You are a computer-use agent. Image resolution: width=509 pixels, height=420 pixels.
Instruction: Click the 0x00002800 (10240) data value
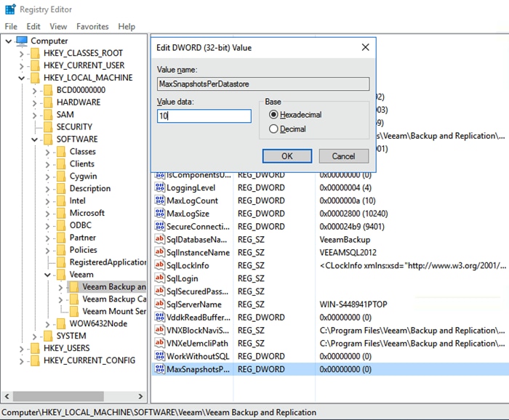pyautogui.click(x=353, y=214)
